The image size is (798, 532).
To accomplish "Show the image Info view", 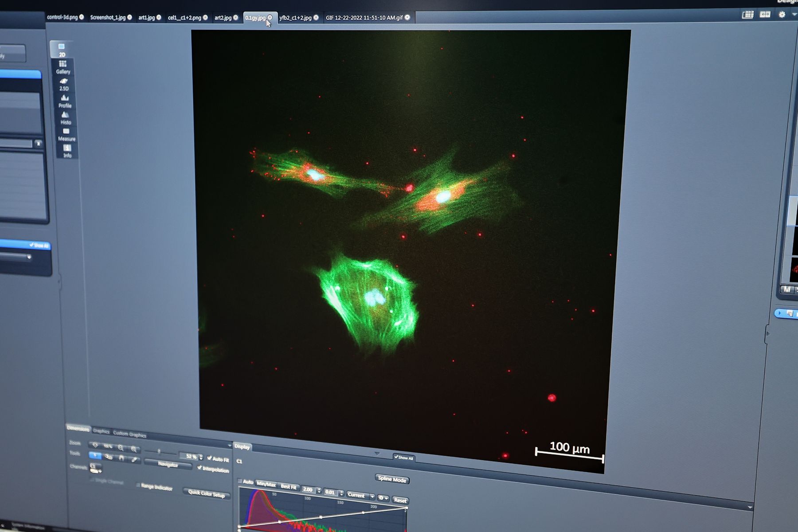I will pyautogui.click(x=67, y=151).
